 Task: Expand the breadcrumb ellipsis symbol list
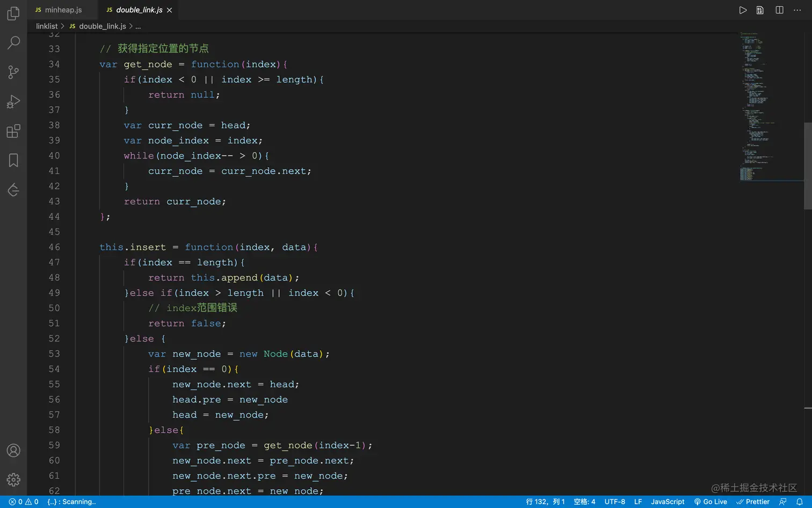click(138, 26)
